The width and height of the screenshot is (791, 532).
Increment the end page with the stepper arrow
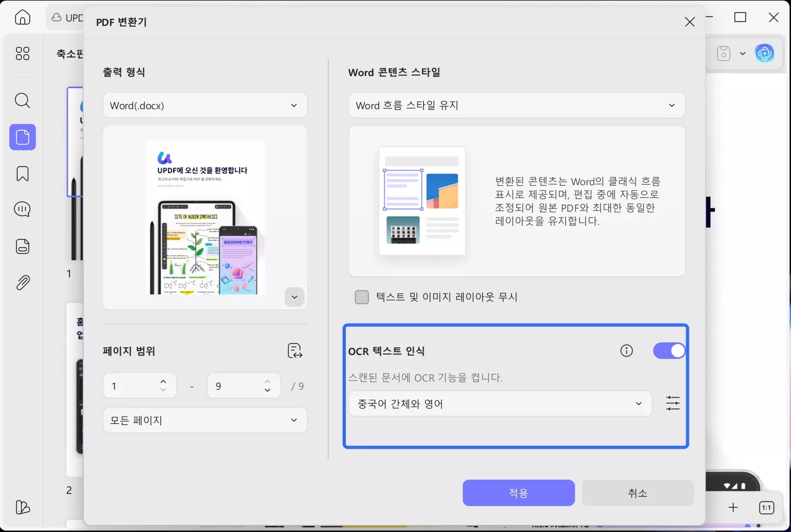click(x=267, y=381)
